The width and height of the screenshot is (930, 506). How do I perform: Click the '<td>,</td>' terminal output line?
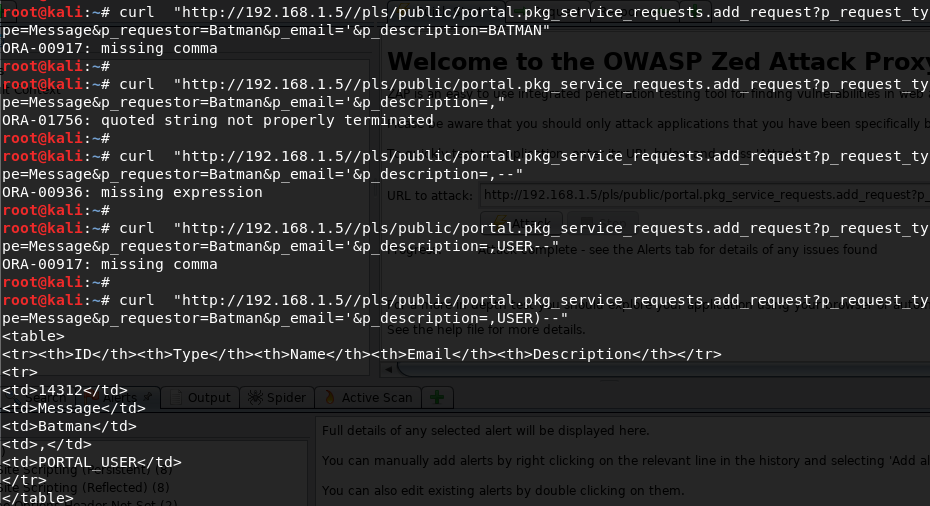pos(47,444)
